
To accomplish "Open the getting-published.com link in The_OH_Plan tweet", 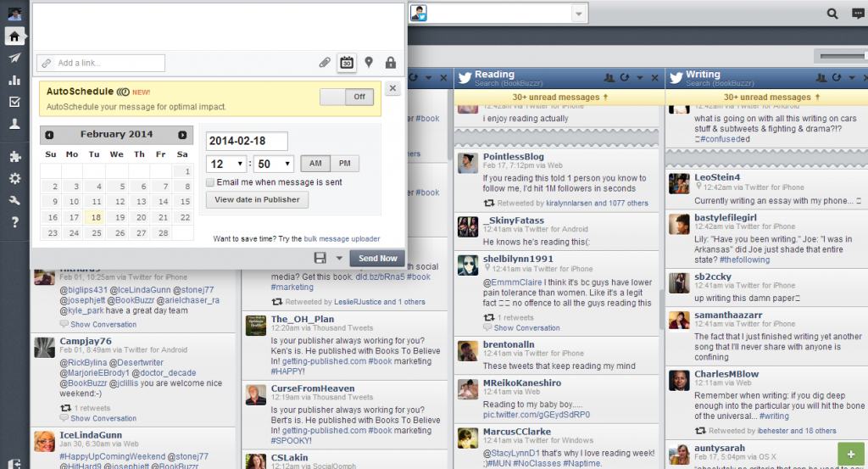I will coord(324,361).
